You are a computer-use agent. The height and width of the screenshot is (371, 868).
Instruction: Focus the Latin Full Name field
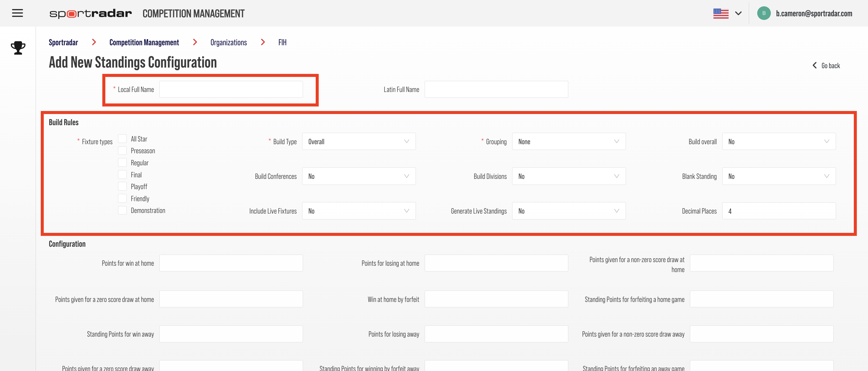tap(496, 89)
